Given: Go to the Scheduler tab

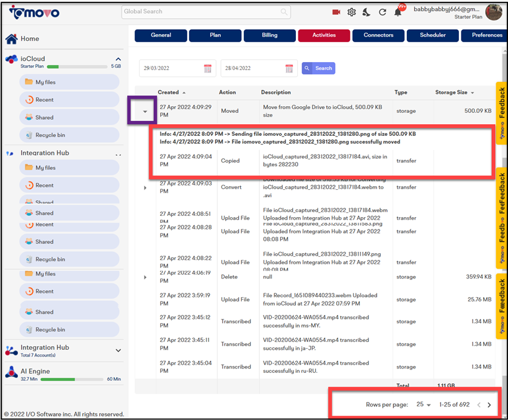Looking at the screenshot, I should coord(433,35).
